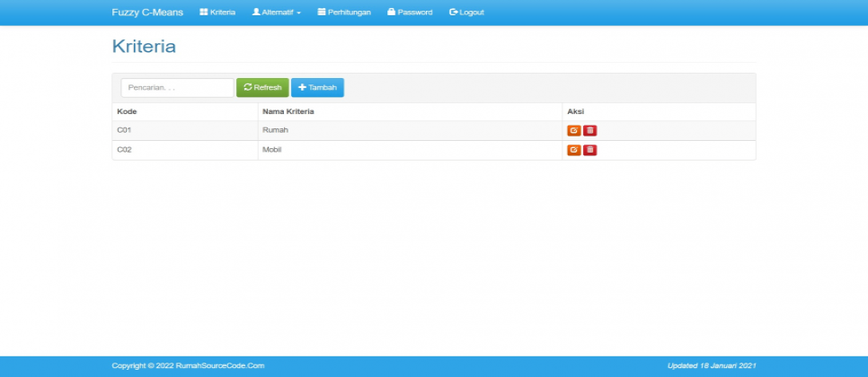Click the lock icon beside Password
Screen dimensions: 868x377
tap(391, 13)
